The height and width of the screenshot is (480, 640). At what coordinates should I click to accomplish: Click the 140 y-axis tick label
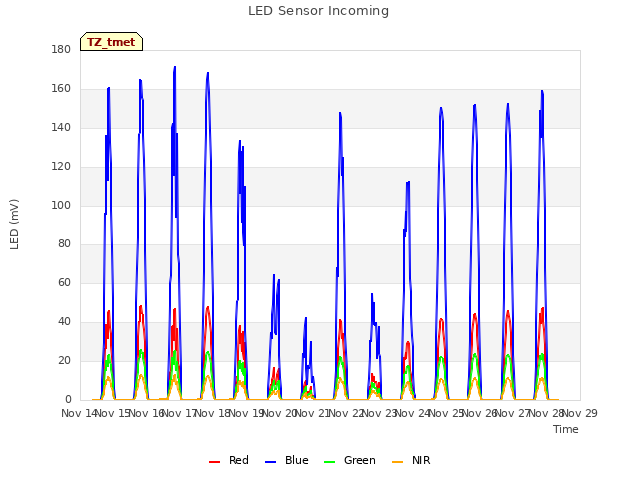click(61, 127)
